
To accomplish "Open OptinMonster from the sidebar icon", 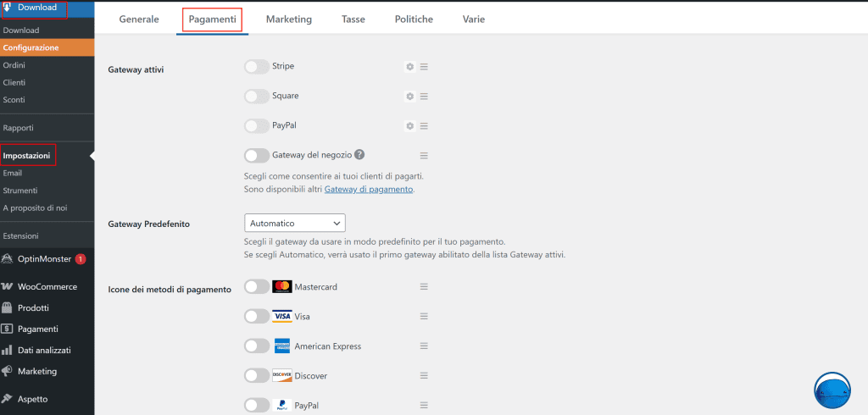I will [8, 259].
